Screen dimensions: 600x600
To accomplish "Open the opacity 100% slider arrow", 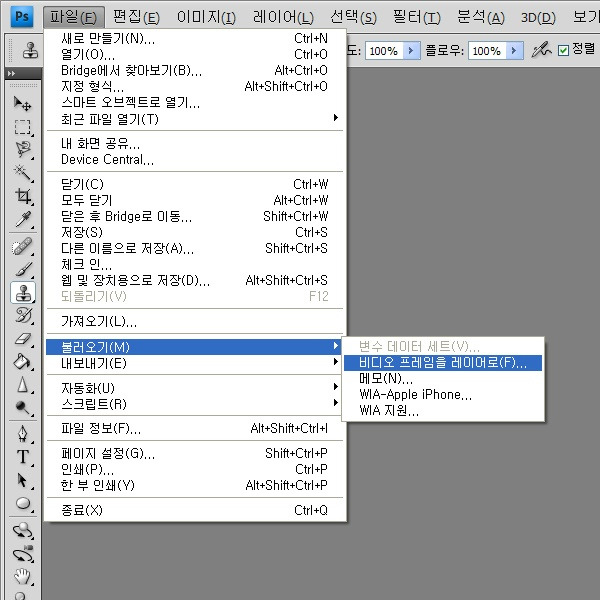I will tap(411, 50).
